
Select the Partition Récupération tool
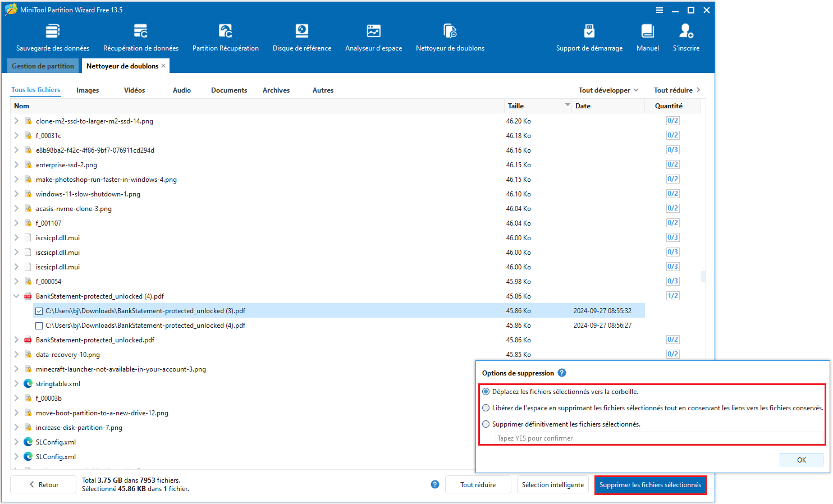(x=225, y=36)
